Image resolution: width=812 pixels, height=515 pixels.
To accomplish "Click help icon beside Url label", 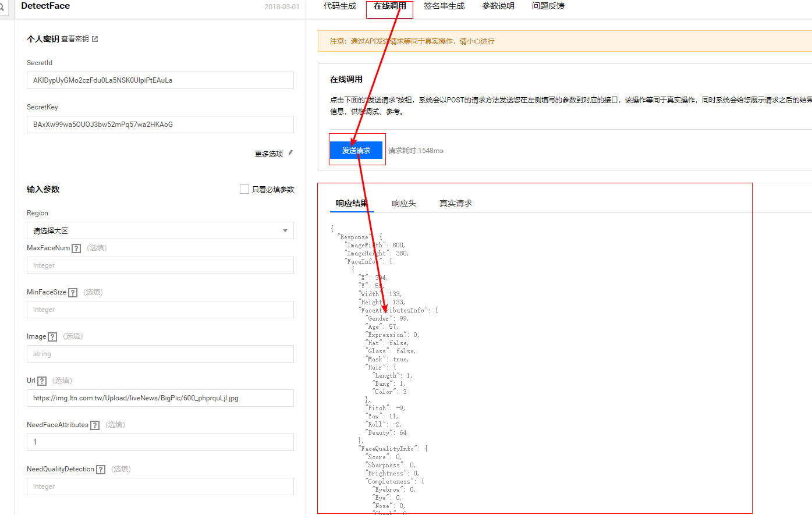I will [42, 381].
